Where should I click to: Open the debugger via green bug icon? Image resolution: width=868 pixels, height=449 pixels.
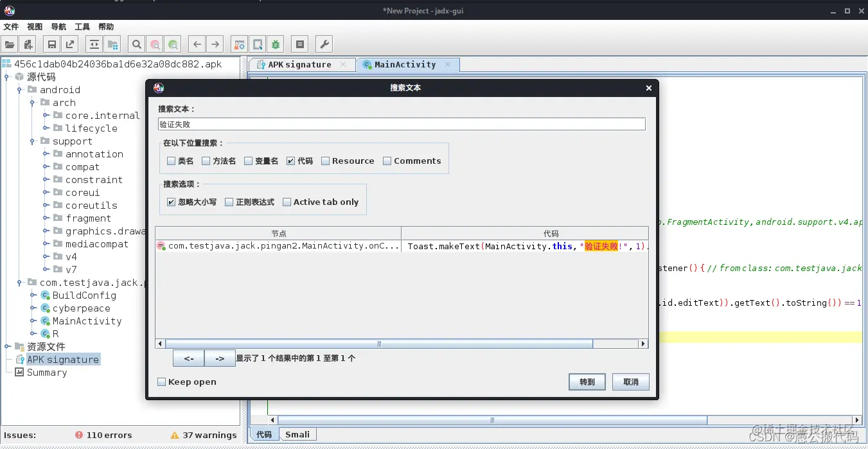click(x=276, y=44)
